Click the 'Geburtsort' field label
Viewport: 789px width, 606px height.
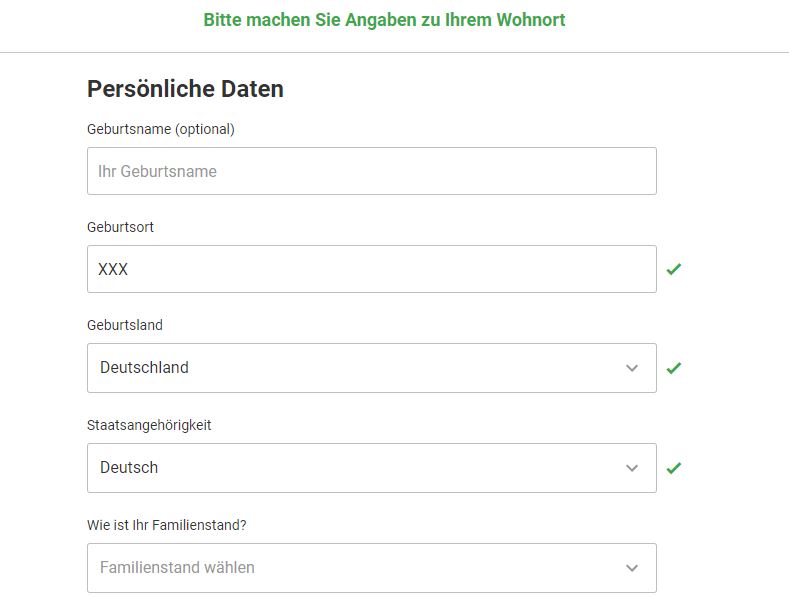(120, 227)
